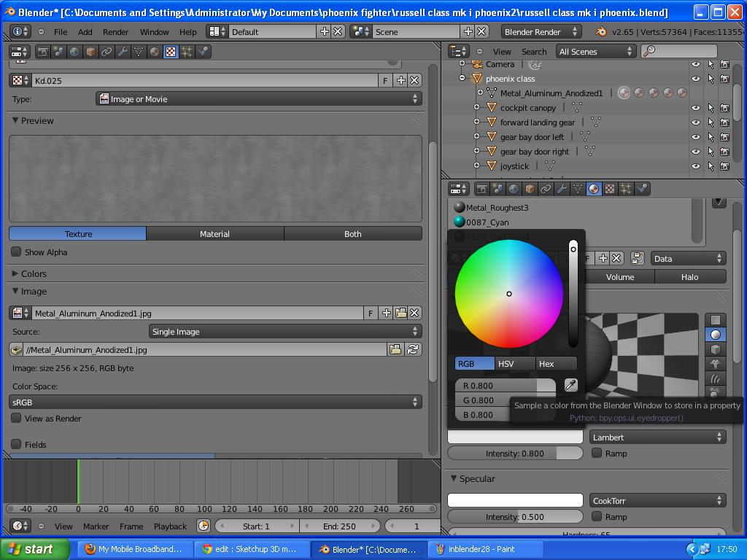Hide the joystick object in the outliner
The image size is (747, 560).
pyautogui.click(x=695, y=166)
